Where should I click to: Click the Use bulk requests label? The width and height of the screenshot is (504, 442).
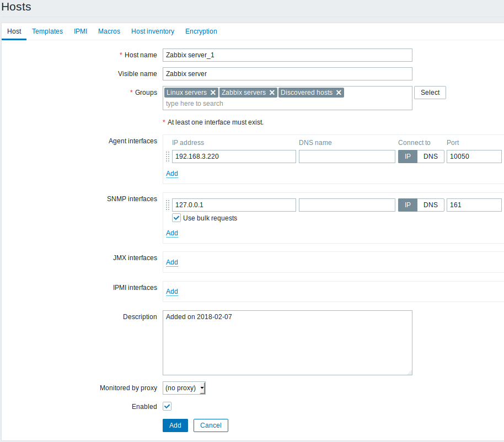tap(210, 218)
